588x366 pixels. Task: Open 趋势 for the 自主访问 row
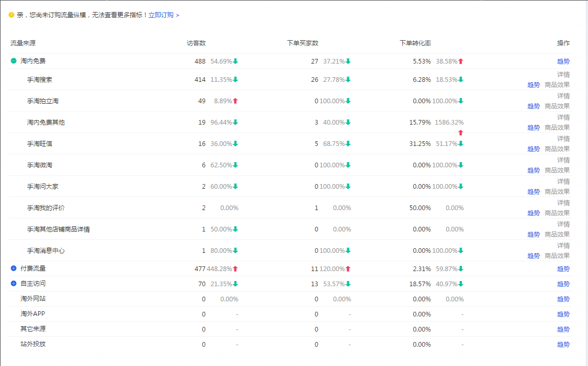click(x=563, y=284)
